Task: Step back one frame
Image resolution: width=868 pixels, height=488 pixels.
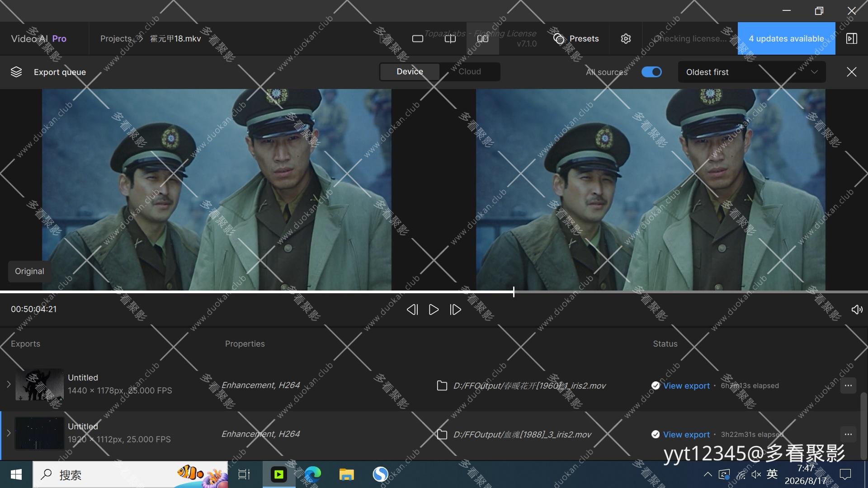Action: 412,310
